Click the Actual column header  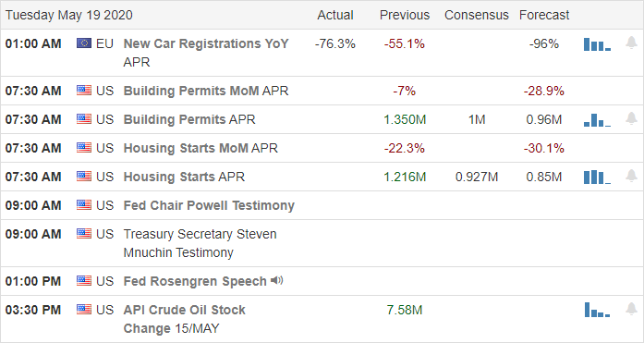[x=335, y=15]
